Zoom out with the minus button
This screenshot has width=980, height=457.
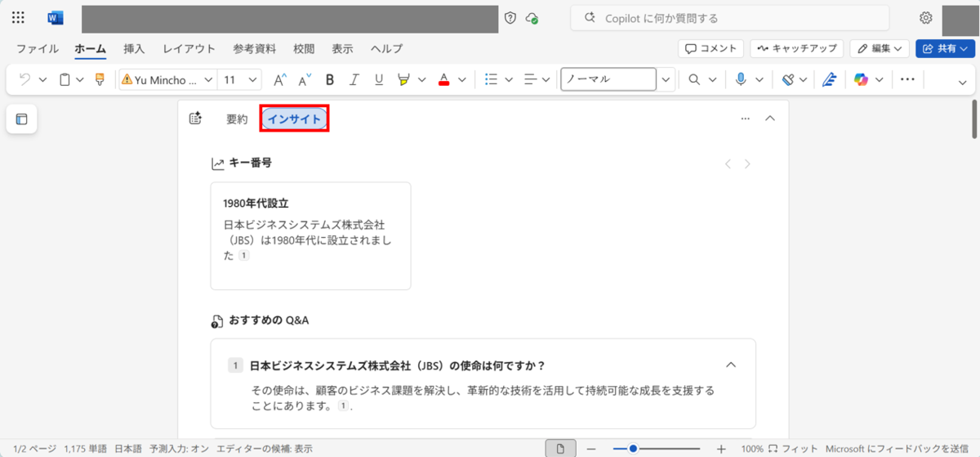pos(591,449)
